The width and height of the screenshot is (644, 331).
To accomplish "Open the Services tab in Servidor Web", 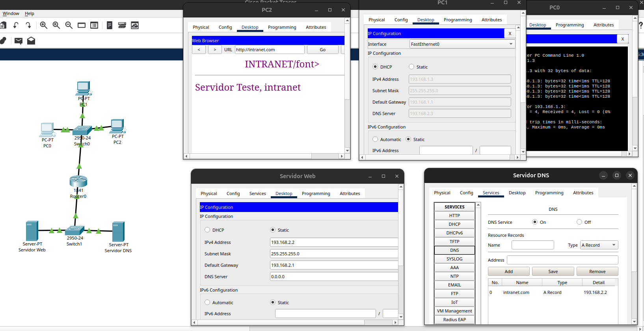I will click(258, 193).
